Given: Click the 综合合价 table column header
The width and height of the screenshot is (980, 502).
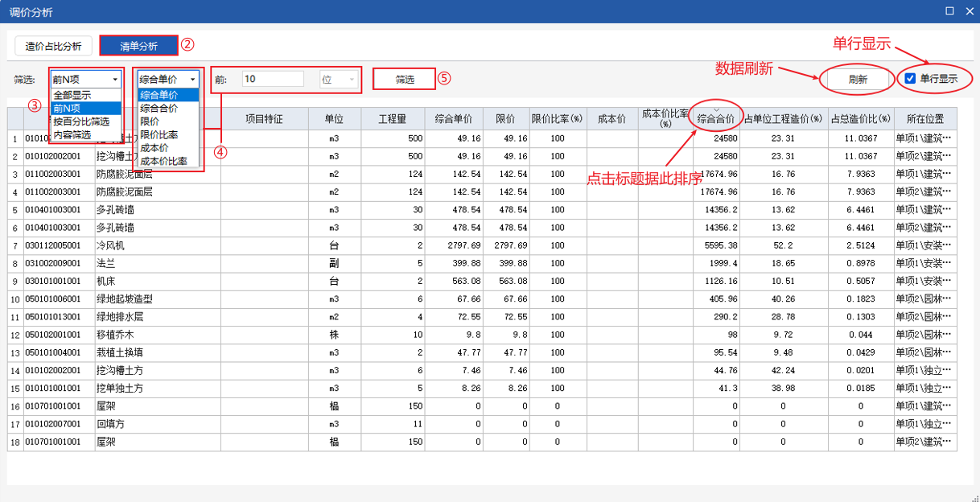Looking at the screenshot, I should click(716, 119).
